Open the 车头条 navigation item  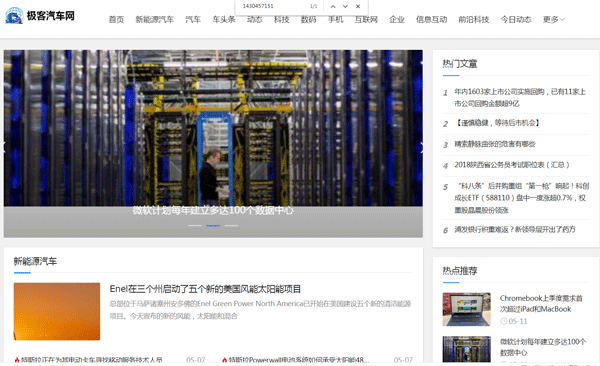pyautogui.click(x=224, y=20)
